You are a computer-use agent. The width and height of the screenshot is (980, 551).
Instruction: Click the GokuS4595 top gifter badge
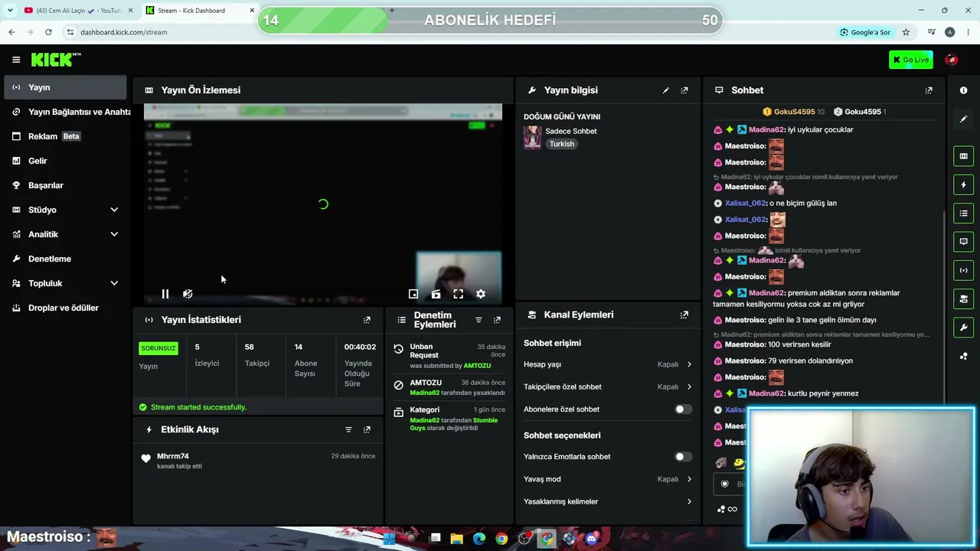[793, 112]
